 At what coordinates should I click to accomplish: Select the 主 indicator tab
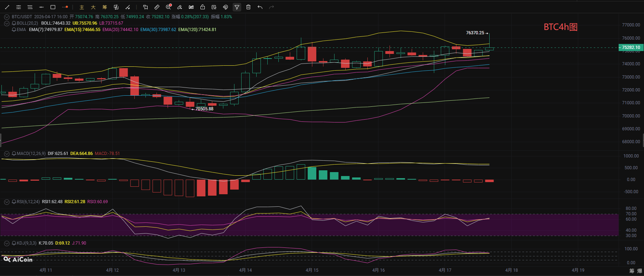[82, 7]
